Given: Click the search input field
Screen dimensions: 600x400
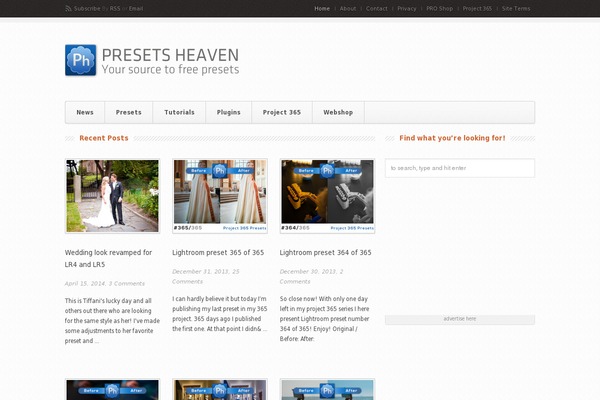Looking at the screenshot, I should (x=460, y=168).
